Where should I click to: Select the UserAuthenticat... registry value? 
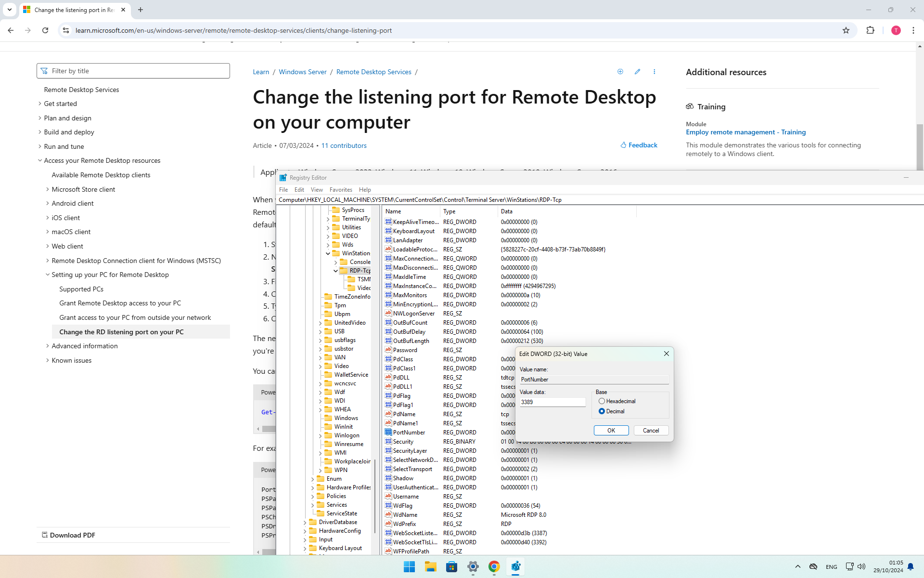pos(416,487)
